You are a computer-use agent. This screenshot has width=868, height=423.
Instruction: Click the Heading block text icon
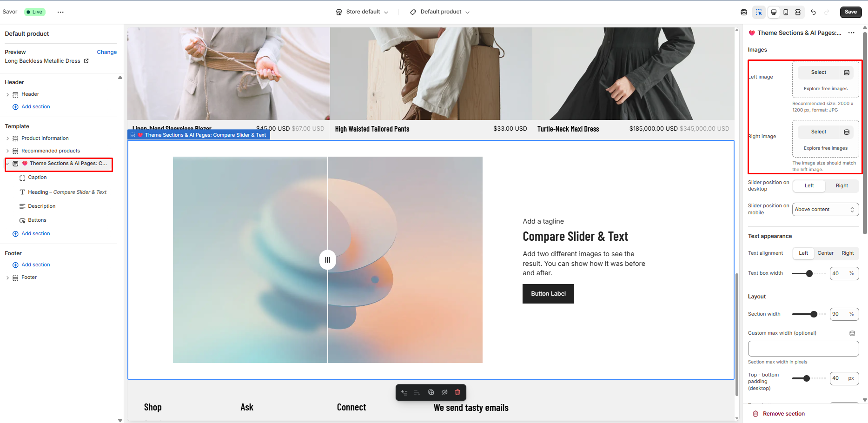pos(22,192)
